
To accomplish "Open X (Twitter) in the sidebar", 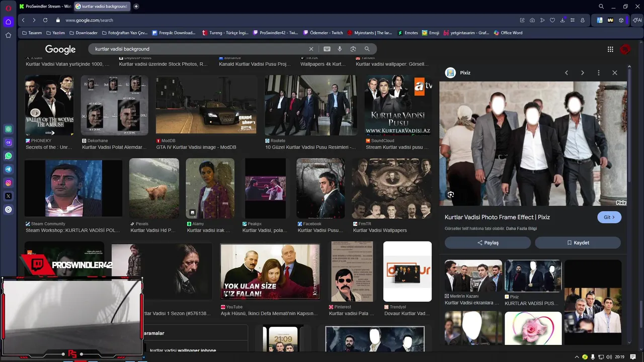I will click(x=8, y=196).
